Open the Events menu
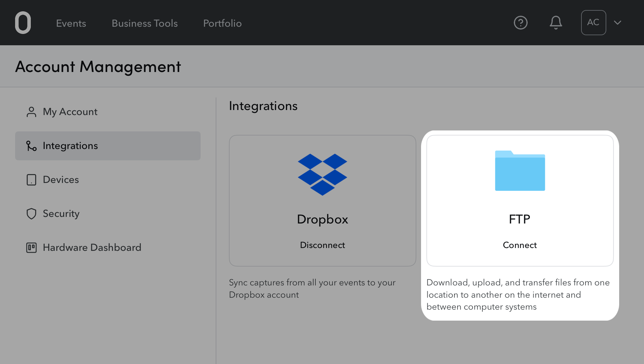 (71, 23)
